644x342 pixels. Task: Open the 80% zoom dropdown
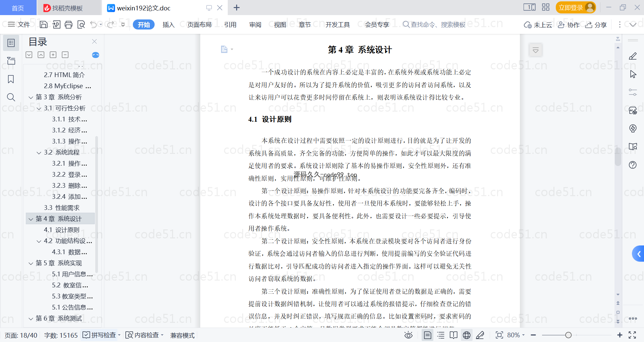pyautogui.click(x=516, y=335)
